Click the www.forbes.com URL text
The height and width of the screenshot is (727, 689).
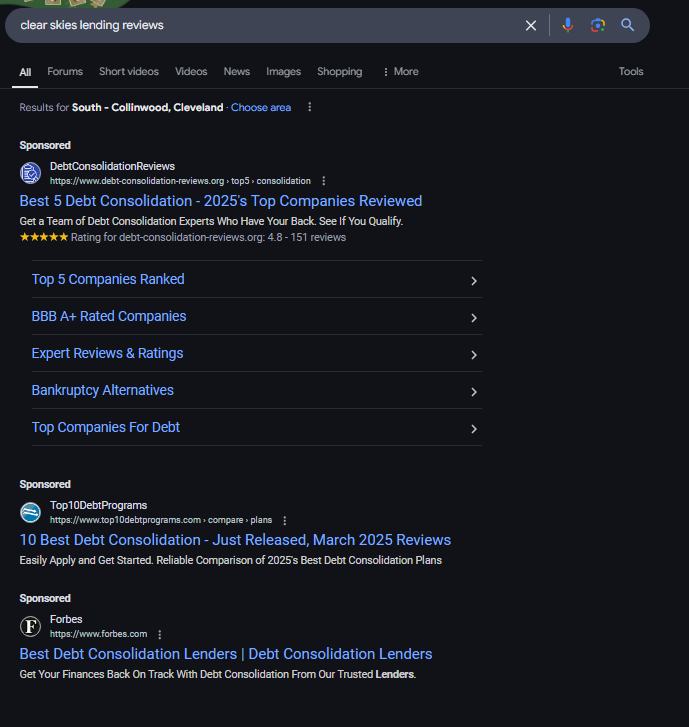click(98, 634)
